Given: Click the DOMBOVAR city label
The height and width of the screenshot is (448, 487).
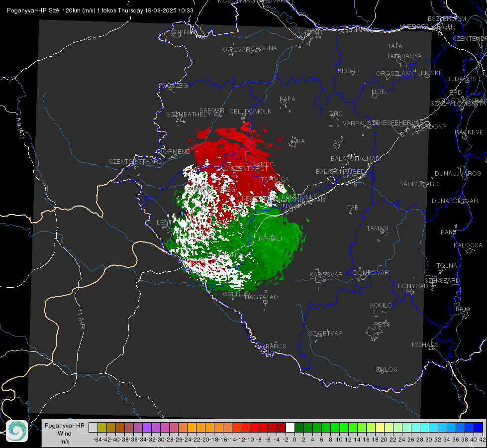Looking at the screenshot, I should click(371, 273).
